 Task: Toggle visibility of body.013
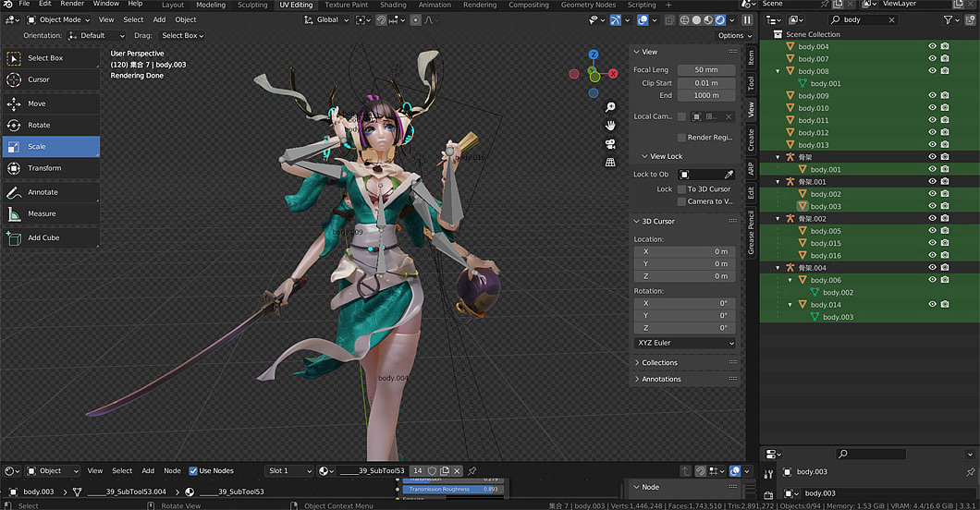point(933,145)
